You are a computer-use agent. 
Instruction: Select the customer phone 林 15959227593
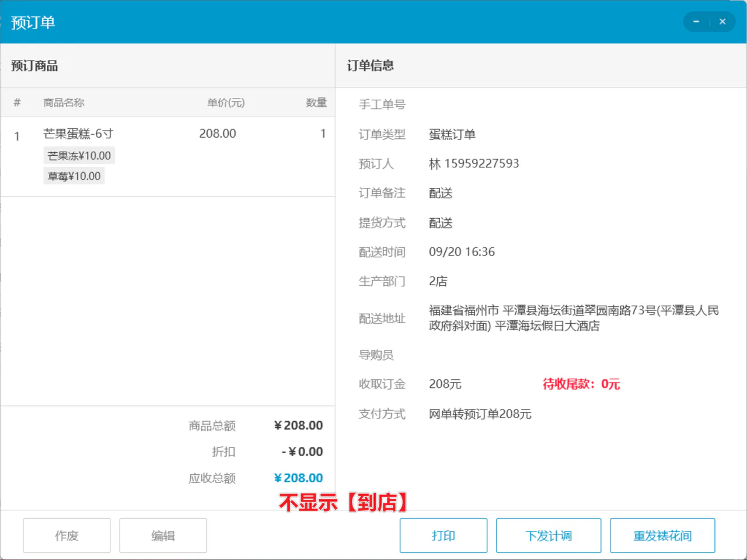coord(474,163)
